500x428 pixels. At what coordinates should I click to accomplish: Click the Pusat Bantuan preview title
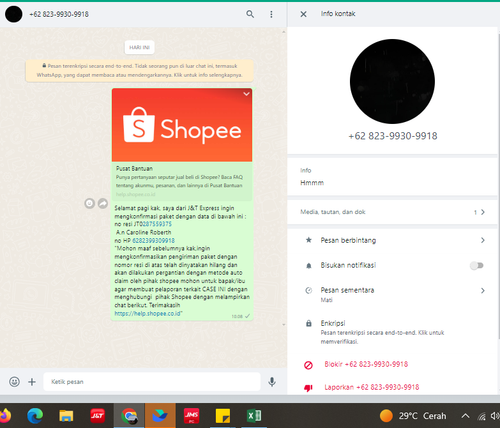click(x=134, y=169)
